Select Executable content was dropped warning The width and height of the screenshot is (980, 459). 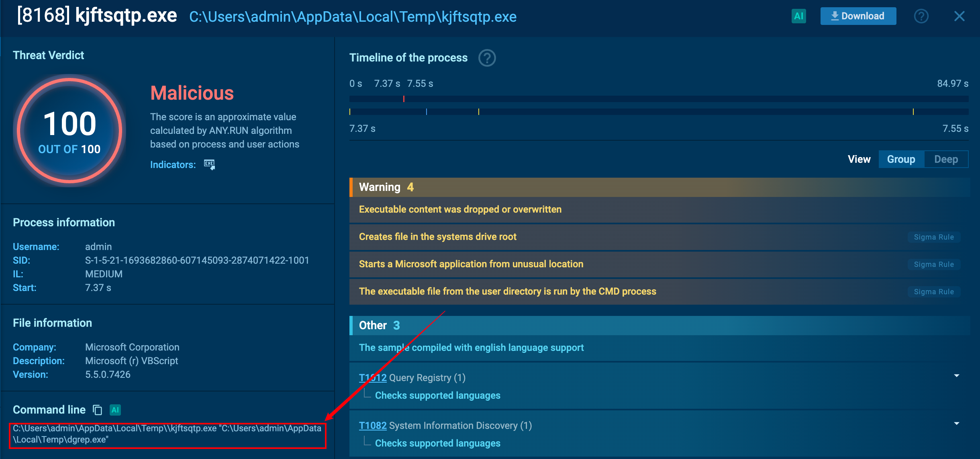coord(460,209)
